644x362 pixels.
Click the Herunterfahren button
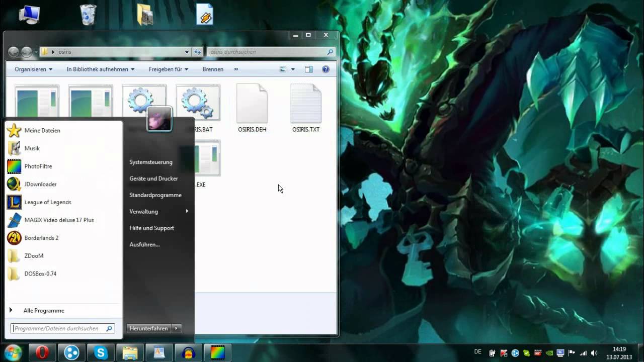pos(149,328)
